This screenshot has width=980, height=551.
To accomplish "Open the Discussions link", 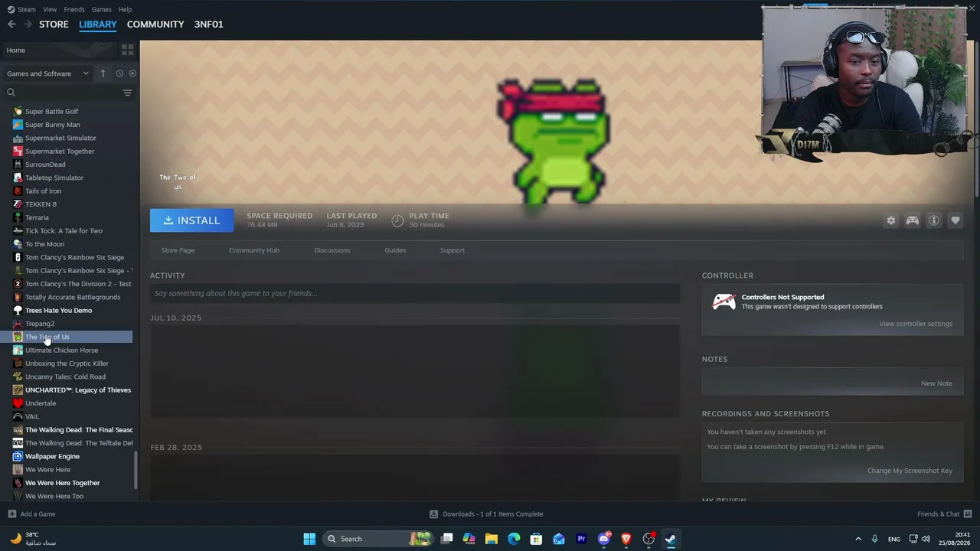I will coord(332,250).
